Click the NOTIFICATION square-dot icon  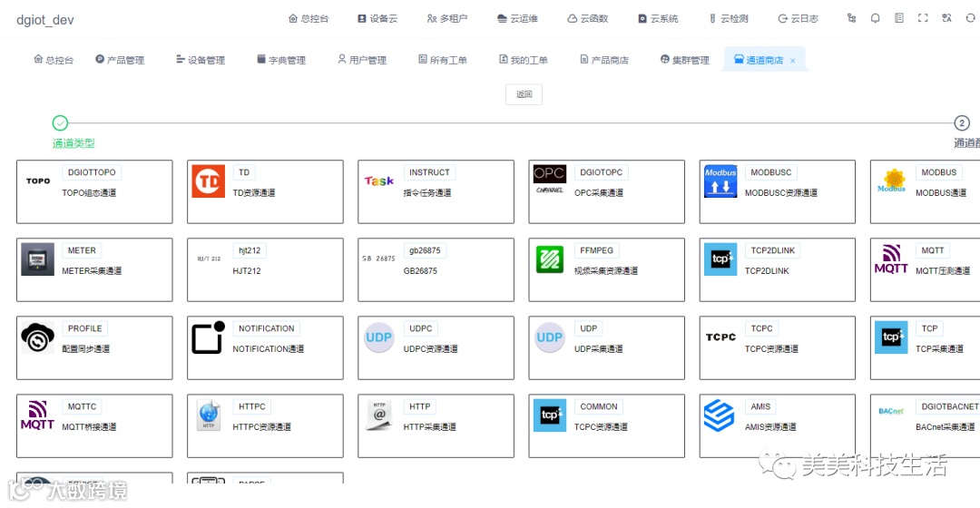click(208, 337)
